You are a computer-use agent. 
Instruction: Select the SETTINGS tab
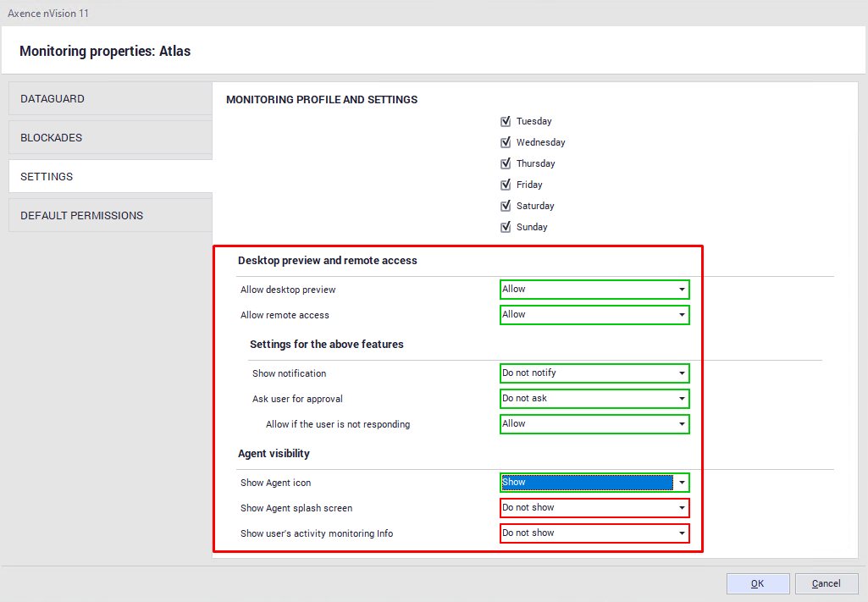click(x=110, y=177)
